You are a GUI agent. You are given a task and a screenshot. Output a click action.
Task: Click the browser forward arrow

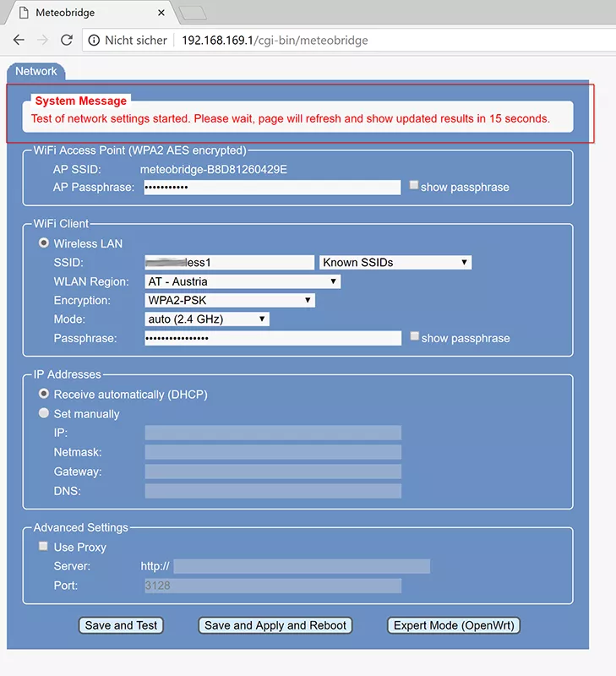coord(43,40)
